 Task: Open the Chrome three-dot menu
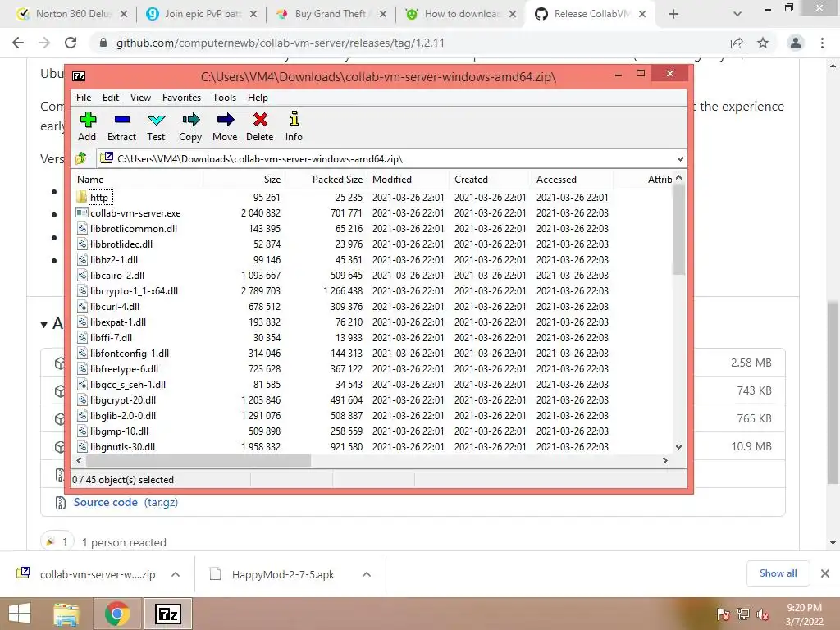tap(822, 43)
